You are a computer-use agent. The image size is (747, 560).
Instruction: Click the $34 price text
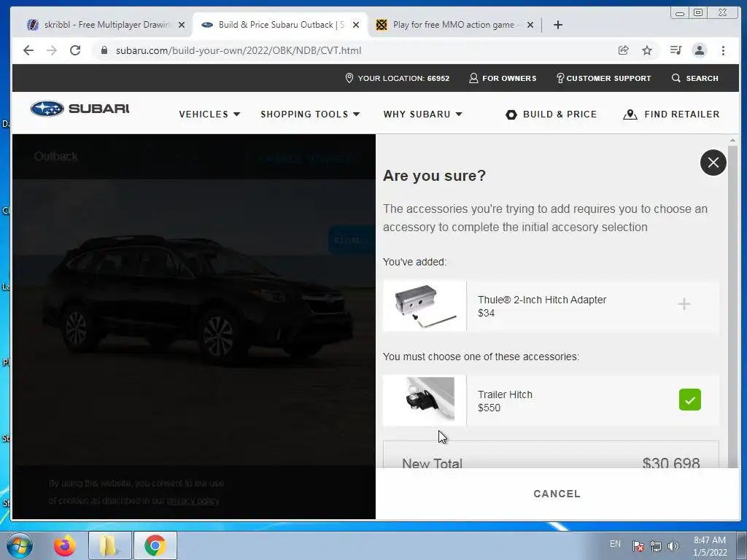486,314
